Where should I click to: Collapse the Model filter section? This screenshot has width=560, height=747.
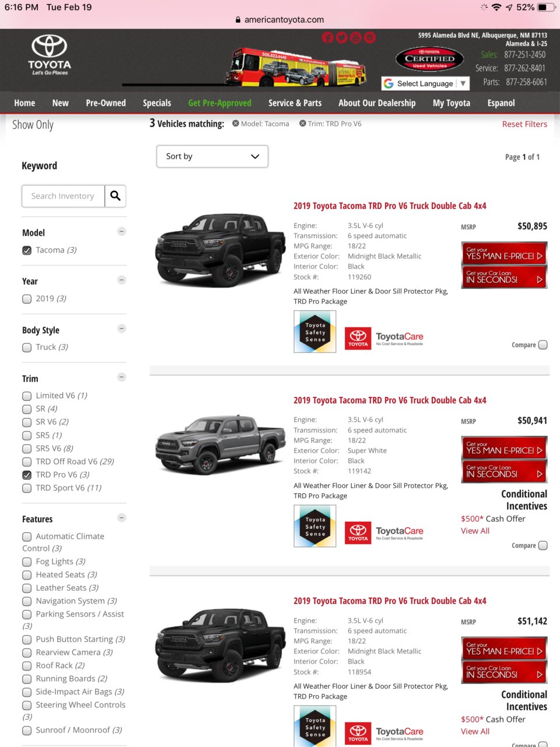[x=122, y=231]
